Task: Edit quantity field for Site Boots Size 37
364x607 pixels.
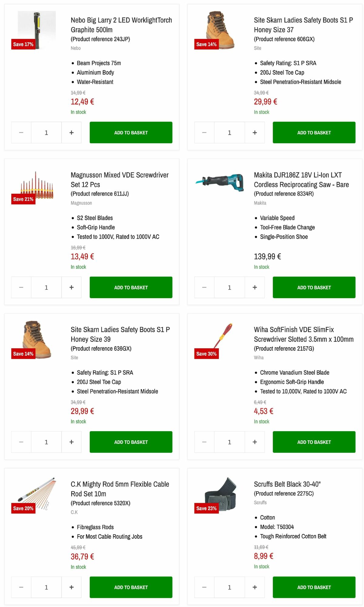Action: (229, 132)
